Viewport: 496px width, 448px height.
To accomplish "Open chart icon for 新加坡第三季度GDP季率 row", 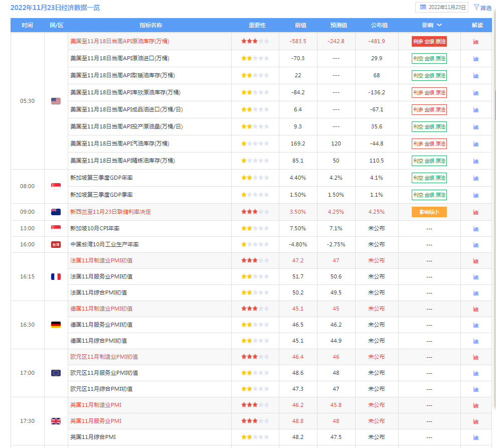I will tap(476, 195).
